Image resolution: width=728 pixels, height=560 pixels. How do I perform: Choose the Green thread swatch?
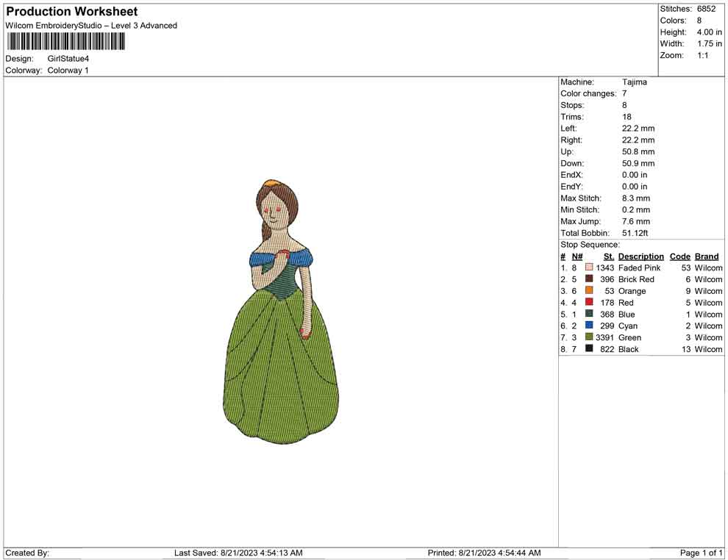pyautogui.click(x=589, y=337)
